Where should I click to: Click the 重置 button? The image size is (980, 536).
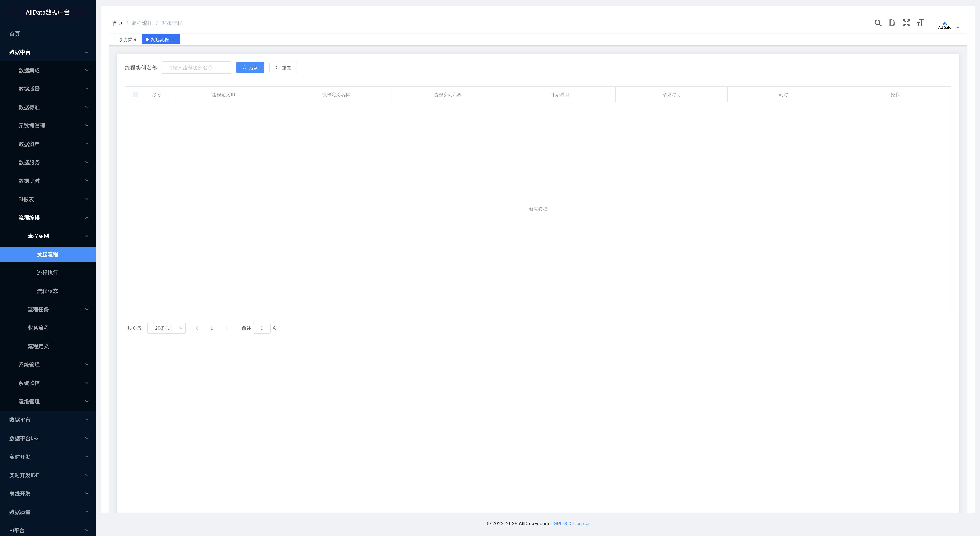[x=283, y=68]
